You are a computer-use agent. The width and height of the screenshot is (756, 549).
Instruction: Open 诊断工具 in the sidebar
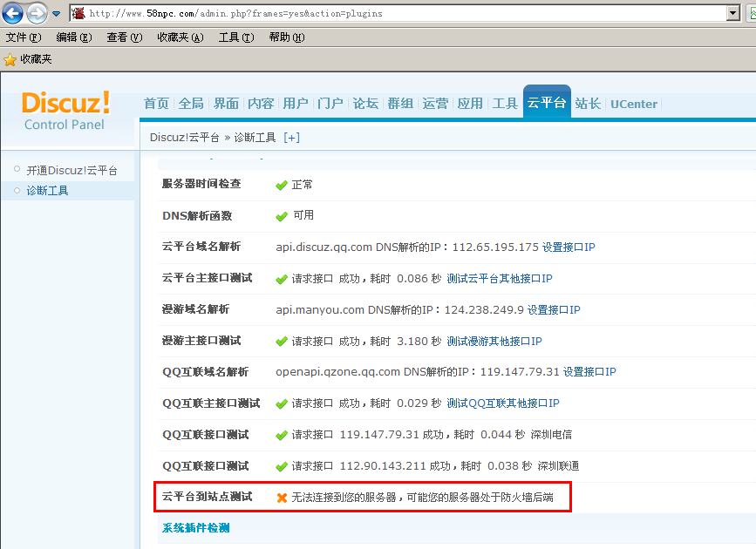(x=47, y=191)
